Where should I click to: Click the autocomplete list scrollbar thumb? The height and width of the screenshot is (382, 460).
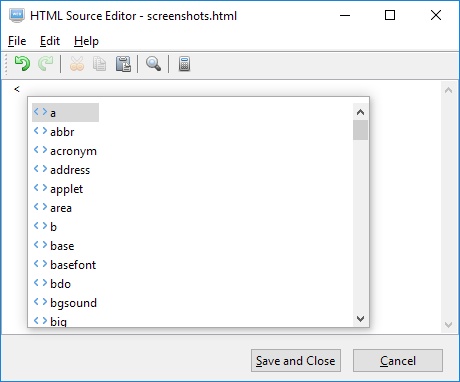click(x=360, y=130)
